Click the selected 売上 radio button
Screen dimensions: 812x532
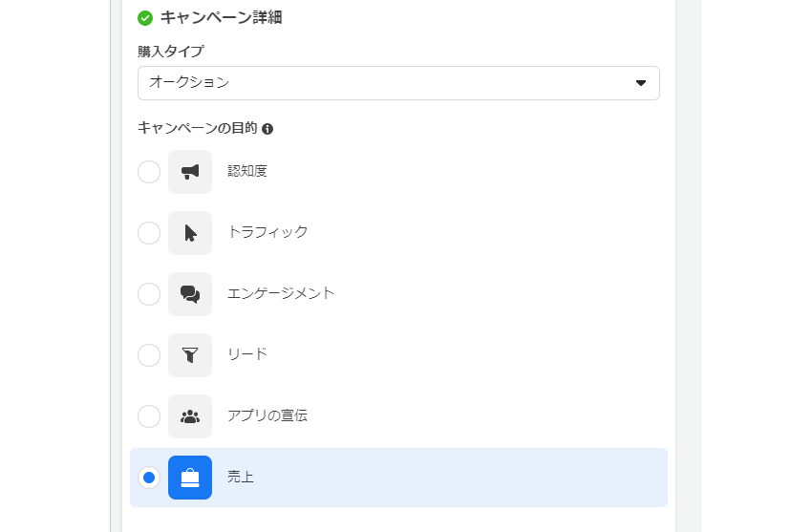(149, 478)
